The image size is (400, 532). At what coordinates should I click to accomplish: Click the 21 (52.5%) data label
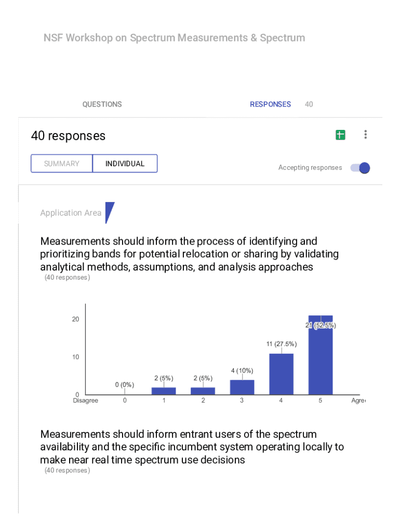point(321,326)
